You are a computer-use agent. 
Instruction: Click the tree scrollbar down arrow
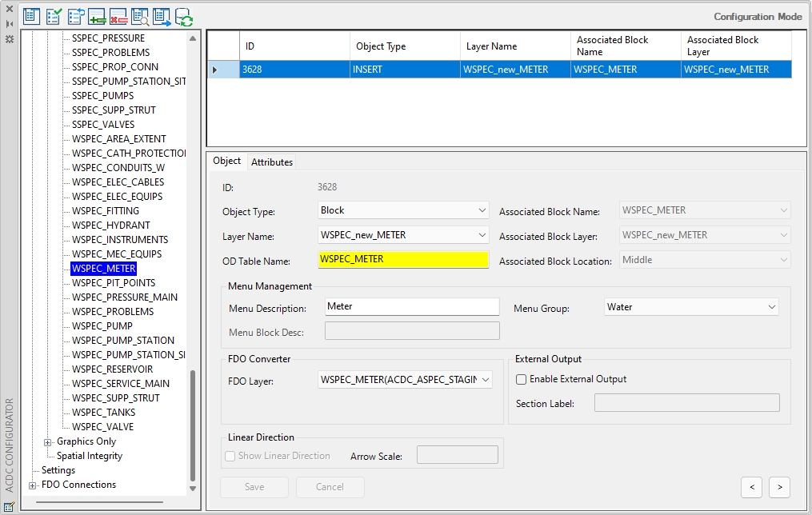click(193, 488)
